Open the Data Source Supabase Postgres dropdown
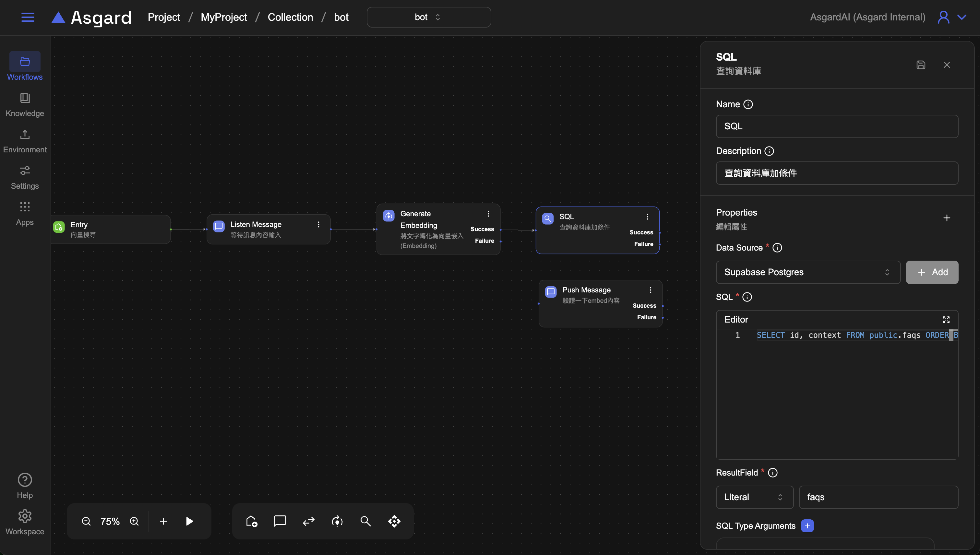Image resolution: width=980 pixels, height=555 pixels. [x=808, y=272]
